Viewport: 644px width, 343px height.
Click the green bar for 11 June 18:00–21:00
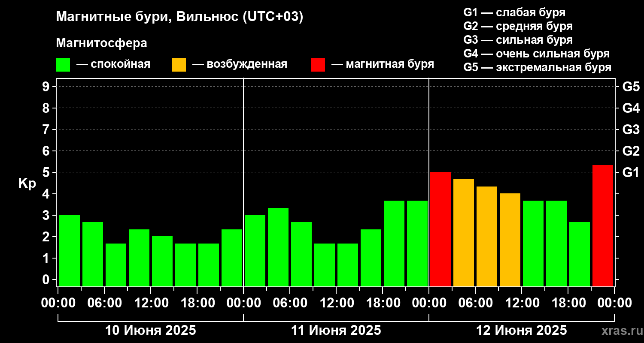394,244
